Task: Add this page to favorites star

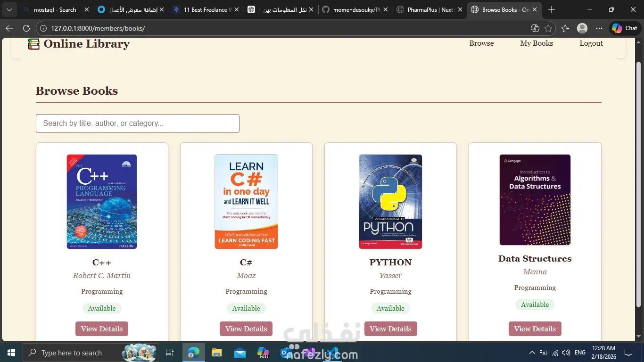Action: click(548, 28)
